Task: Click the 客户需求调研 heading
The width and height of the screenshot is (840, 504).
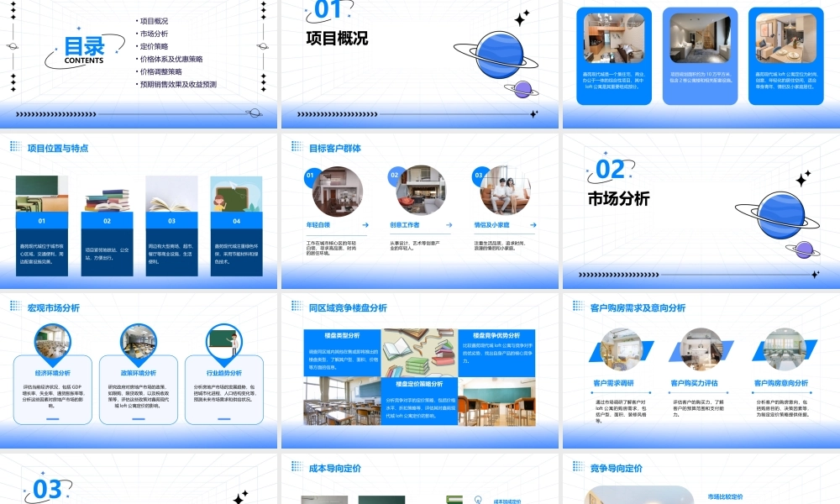Action: pyautogui.click(x=613, y=383)
